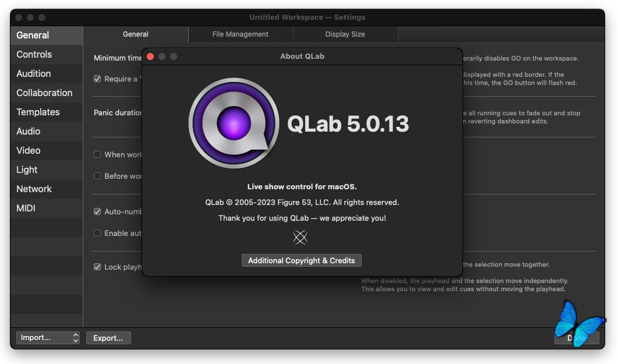The width and height of the screenshot is (618, 364).
Task: Open Video settings
Action: 47,150
